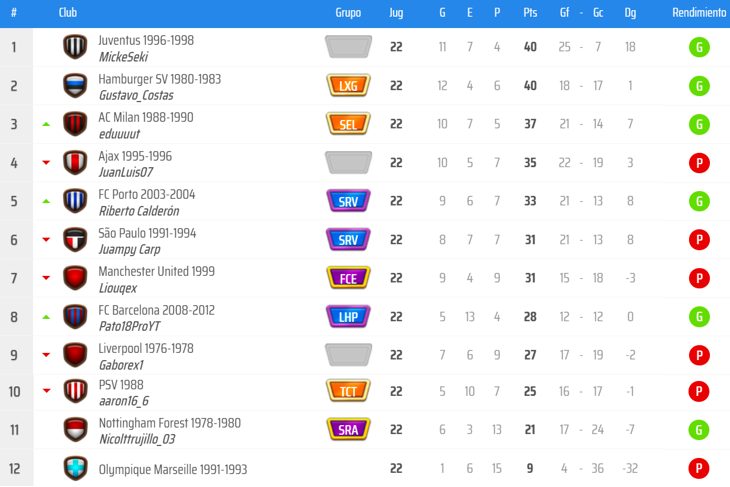This screenshot has width=730, height=487.
Task: Open the SEL group badge
Action: pyautogui.click(x=348, y=124)
